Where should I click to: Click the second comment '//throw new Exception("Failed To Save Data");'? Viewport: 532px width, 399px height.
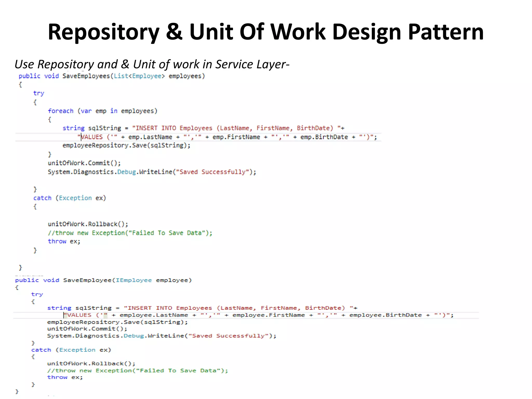[138, 371]
